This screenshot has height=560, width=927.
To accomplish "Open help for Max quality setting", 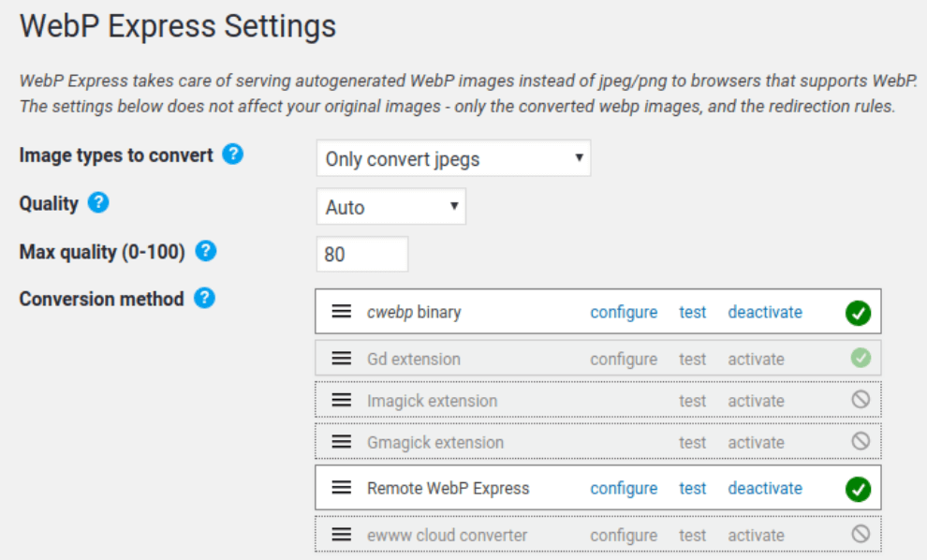I will 206,251.
